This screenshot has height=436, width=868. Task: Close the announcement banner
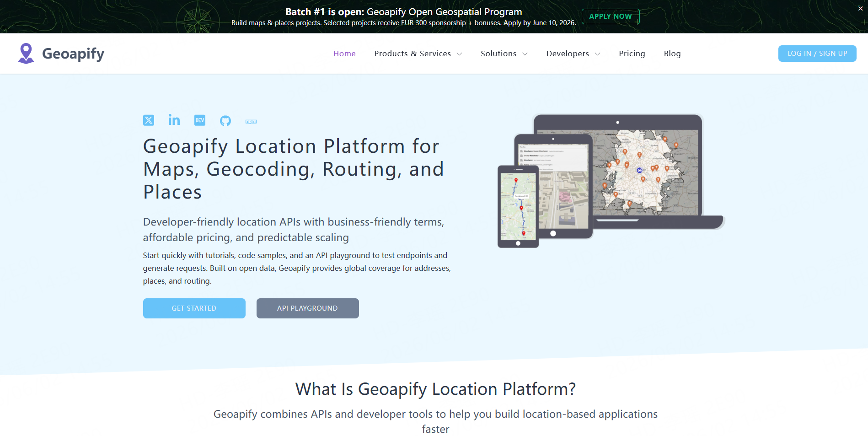[x=860, y=9]
